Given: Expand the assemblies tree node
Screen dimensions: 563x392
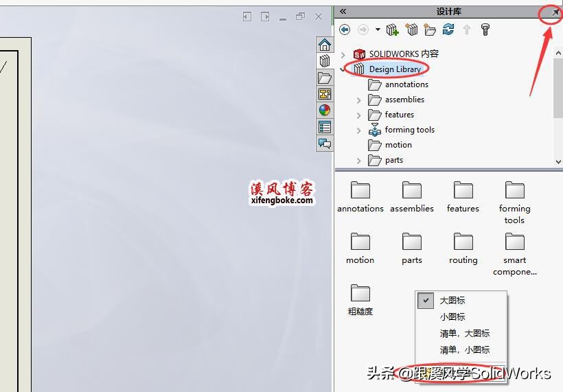Looking at the screenshot, I should click(x=358, y=100).
